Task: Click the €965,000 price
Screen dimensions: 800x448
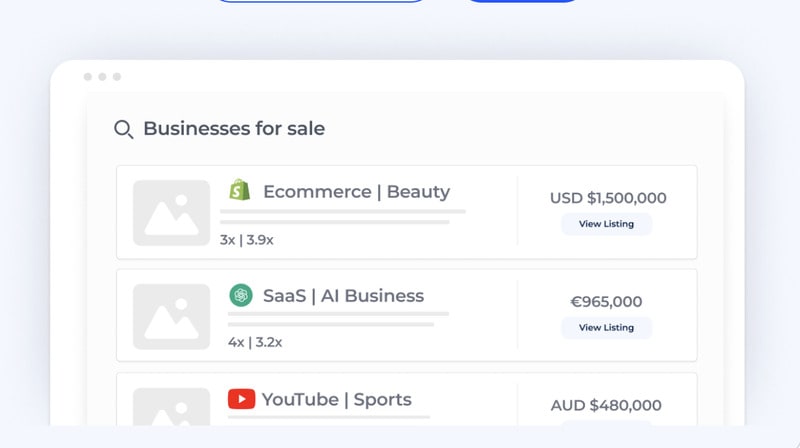Action: 606,301
